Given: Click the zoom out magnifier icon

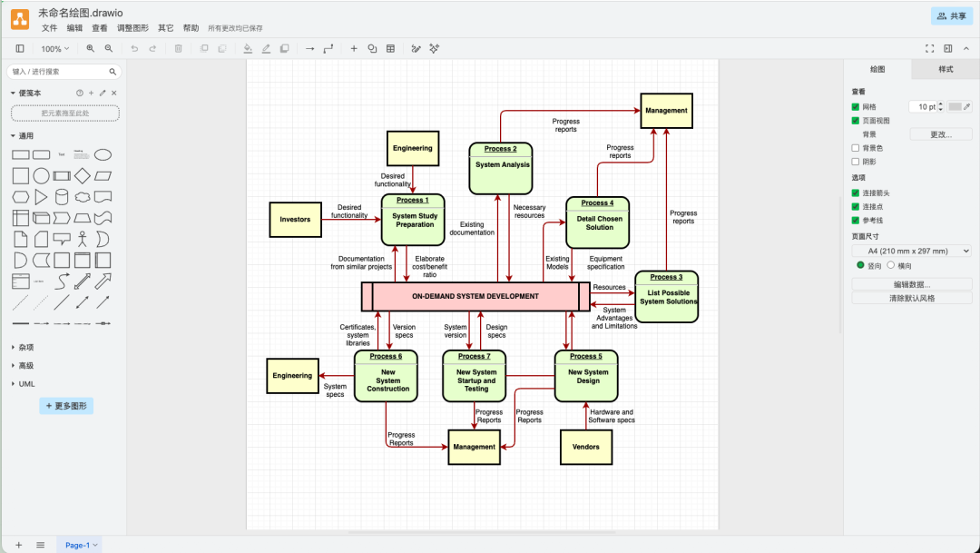Looking at the screenshot, I should 109,49.
